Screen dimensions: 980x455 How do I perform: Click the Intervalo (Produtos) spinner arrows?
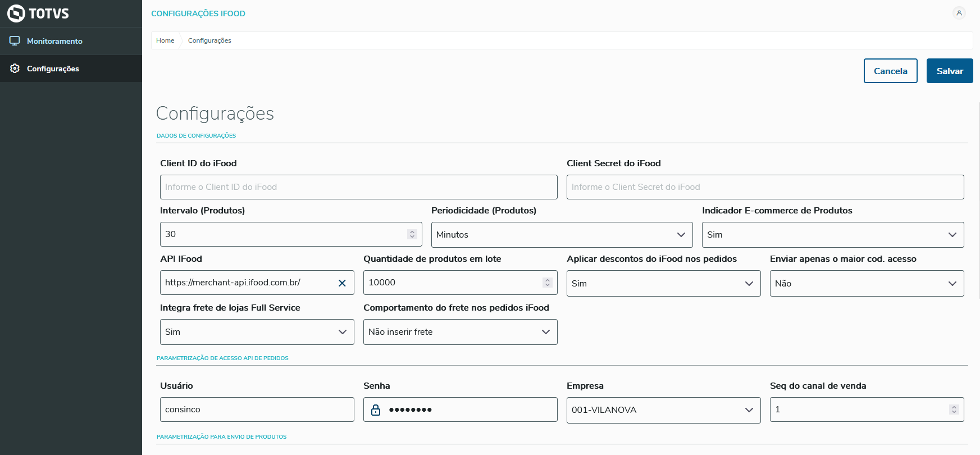click(412, 234)
